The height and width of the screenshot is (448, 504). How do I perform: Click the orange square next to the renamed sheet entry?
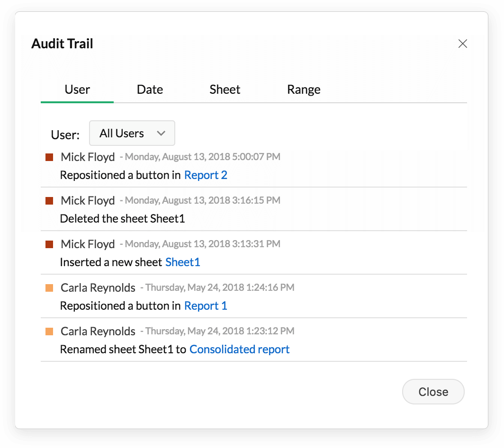click(x=49, y=331)
